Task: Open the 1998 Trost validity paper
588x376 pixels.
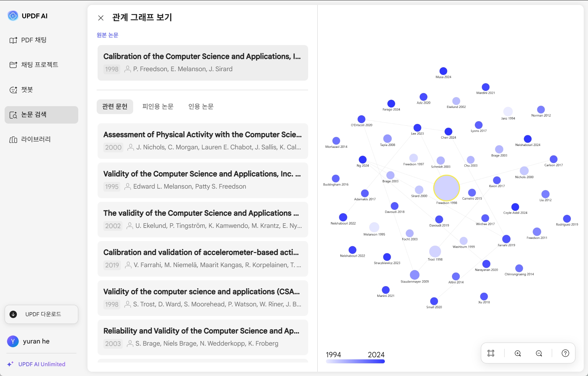Action: 203,298
